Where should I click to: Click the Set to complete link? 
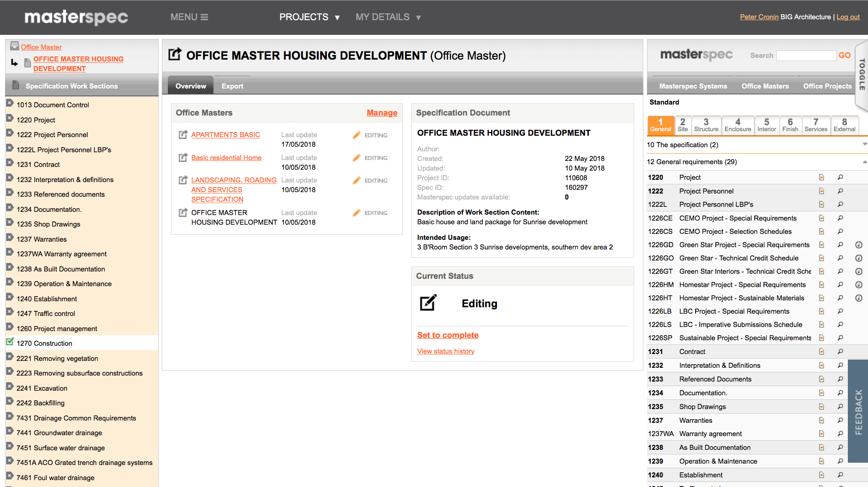[x=448, y=335]
